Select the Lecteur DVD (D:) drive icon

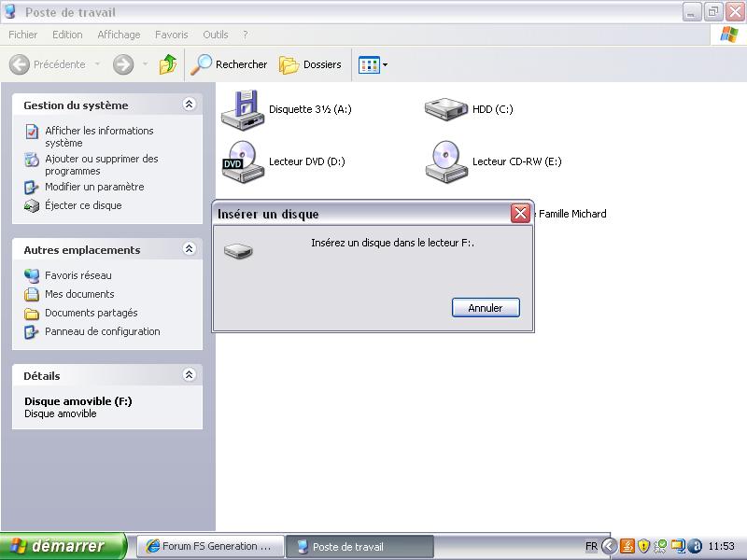click(243, 161)
